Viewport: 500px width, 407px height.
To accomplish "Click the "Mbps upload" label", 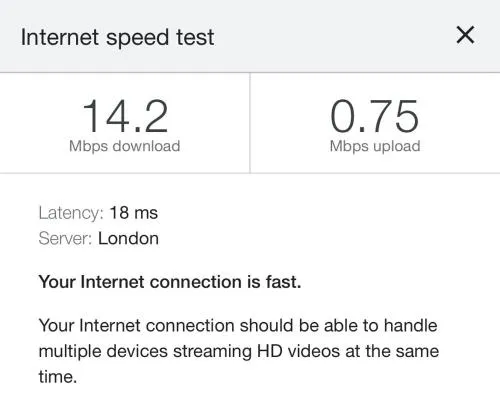I will [x=375, y=146].
